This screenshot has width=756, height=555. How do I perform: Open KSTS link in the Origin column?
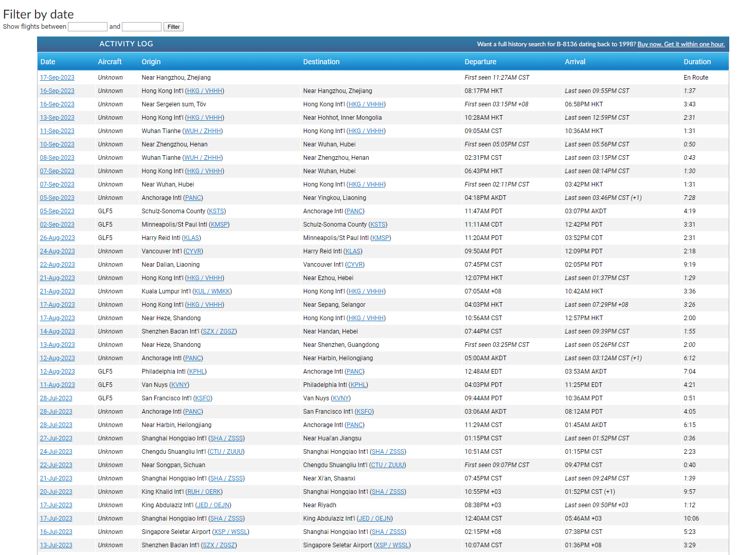[217, 211]
